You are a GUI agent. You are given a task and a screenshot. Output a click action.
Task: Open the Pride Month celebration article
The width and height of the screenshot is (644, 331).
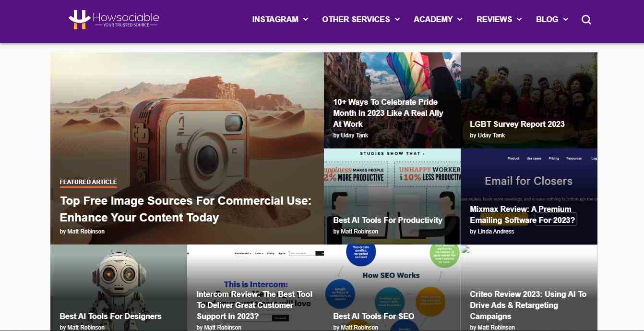[x=388, y=113]
